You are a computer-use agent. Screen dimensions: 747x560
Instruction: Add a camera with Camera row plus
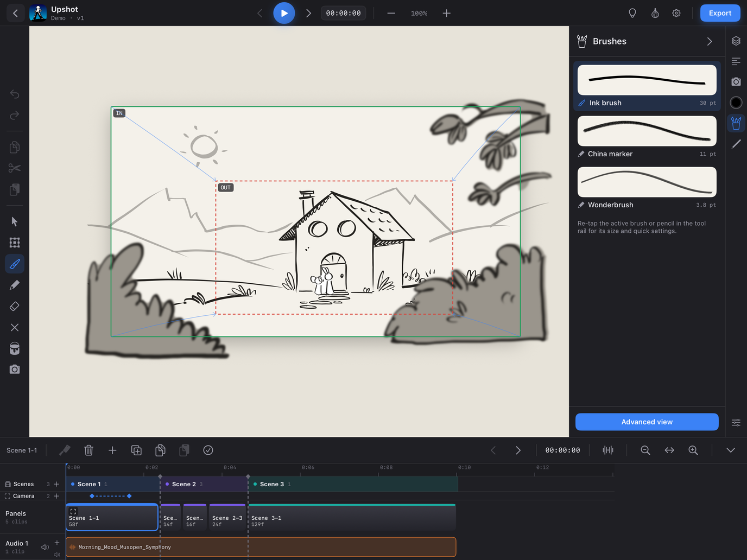click(56, 496)
